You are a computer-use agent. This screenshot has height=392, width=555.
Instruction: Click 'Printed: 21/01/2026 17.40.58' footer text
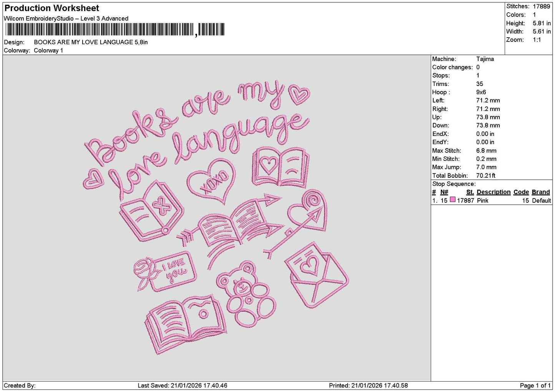pos(368,385)
